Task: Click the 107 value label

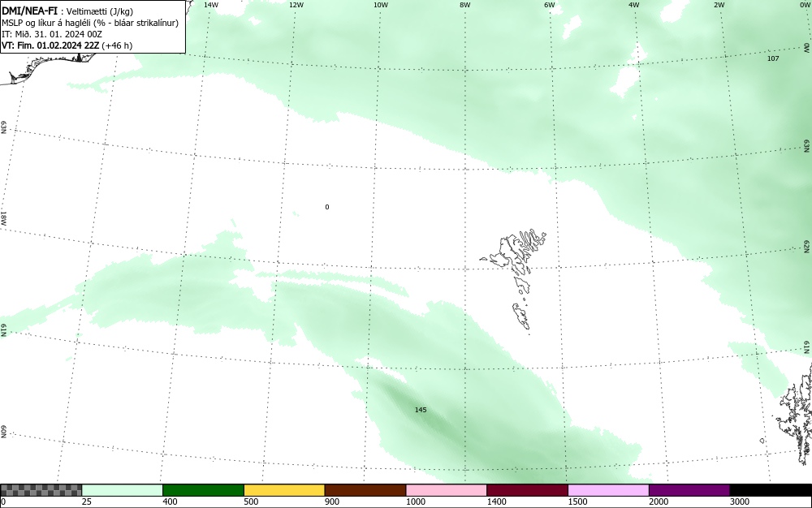Action: 773,58
